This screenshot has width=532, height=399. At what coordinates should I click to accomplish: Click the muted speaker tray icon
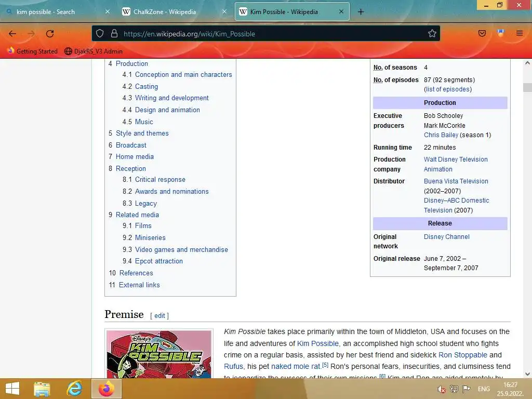click(x=441, y=389)
